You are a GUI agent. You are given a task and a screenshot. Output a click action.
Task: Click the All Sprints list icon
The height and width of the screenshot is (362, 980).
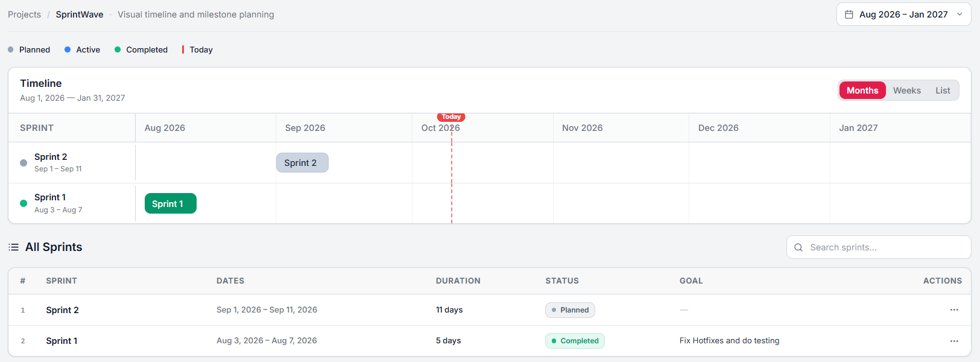[x=13, y=247]
